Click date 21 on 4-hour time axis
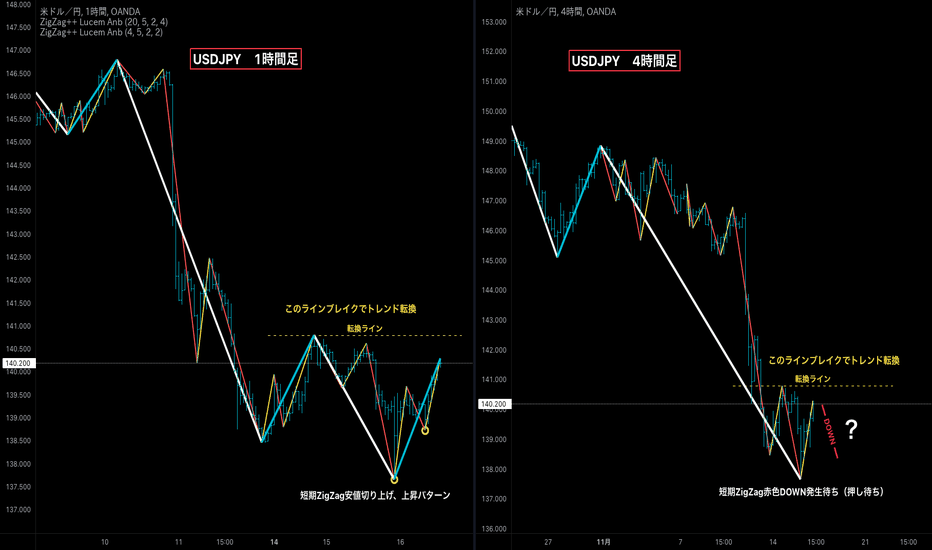The width and height of the screenshot is (932, 550). coord(865,542)
